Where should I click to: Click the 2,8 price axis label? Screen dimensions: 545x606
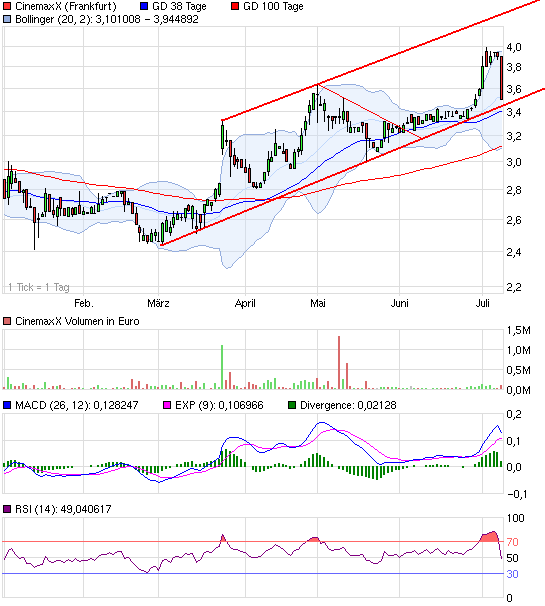coord(514,190)
